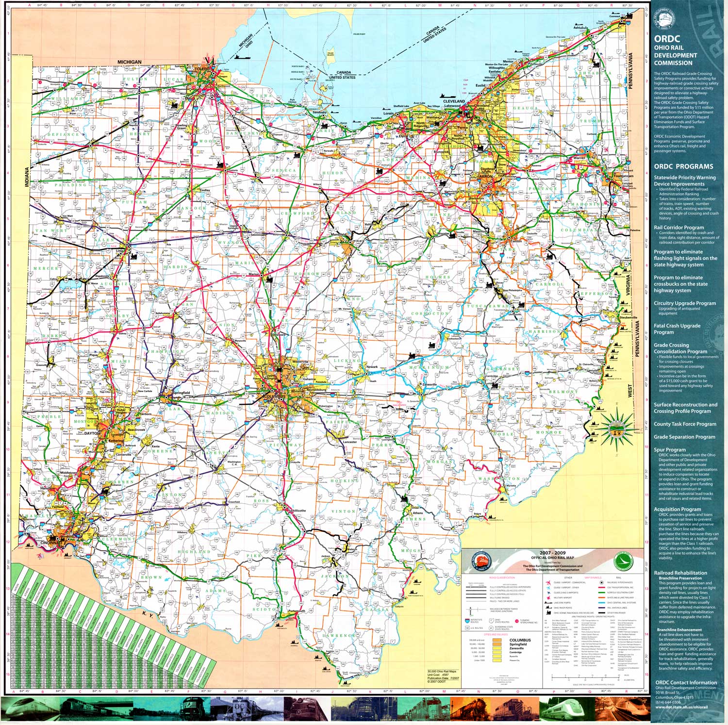
Task: Click the CSX Transportation red line swatch
Action: (x=602, y=587)
